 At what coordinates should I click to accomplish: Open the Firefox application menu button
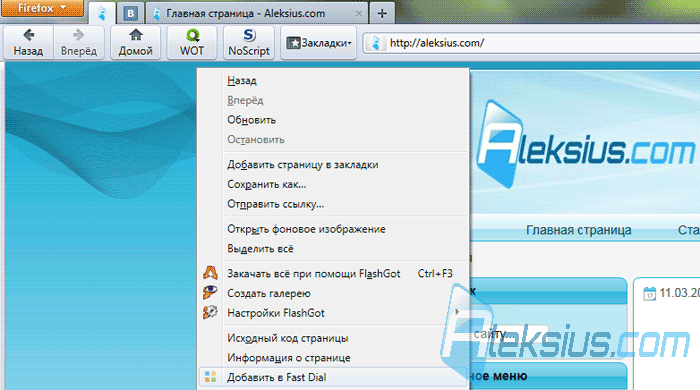point(42,8)
